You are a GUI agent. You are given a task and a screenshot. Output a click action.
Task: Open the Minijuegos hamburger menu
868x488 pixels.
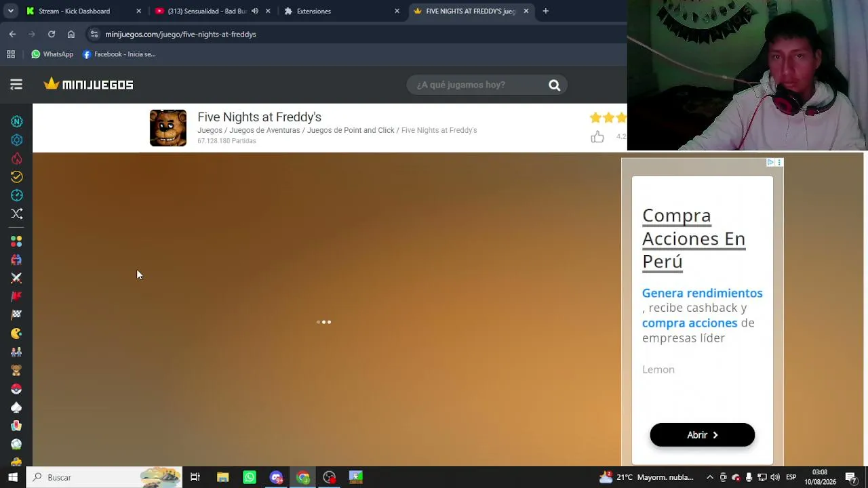tap(16, 85)
